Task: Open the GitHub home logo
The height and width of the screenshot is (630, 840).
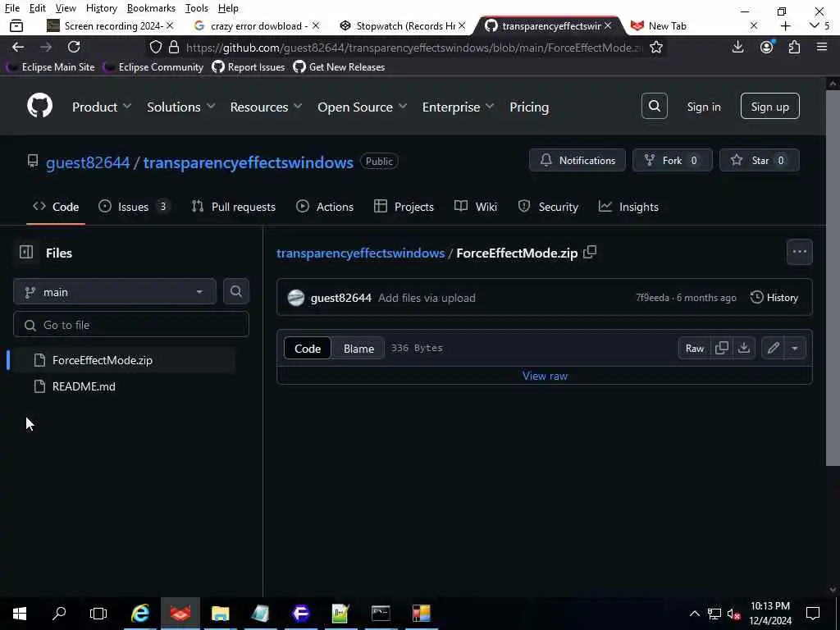Action: tap(39, 106)
